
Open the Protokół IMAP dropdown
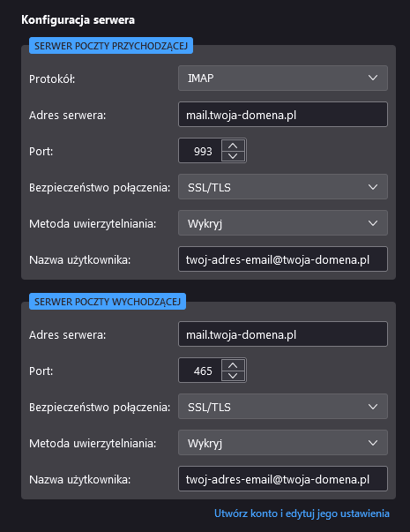pos(283,78)
